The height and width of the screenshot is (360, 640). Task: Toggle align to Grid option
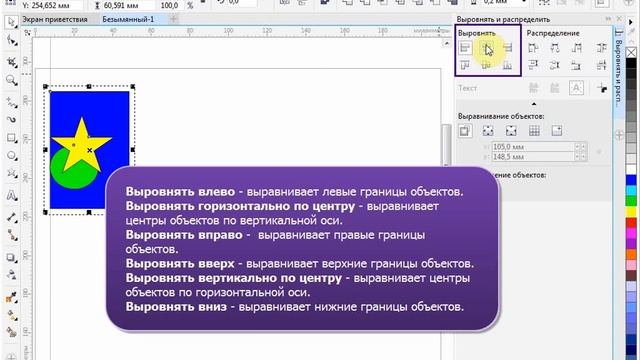point(534,131)
